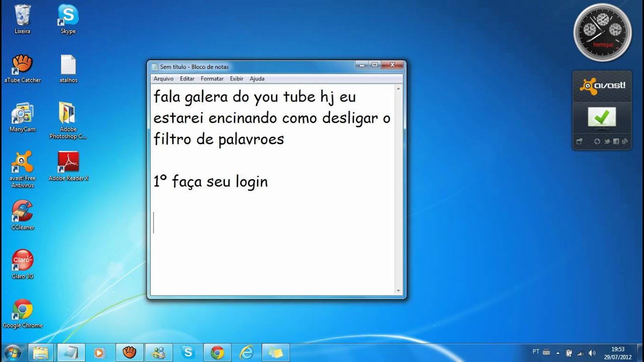The image size is (644, 362).
Task: Click the volume speaker tray icon
Action: [592, 352]
